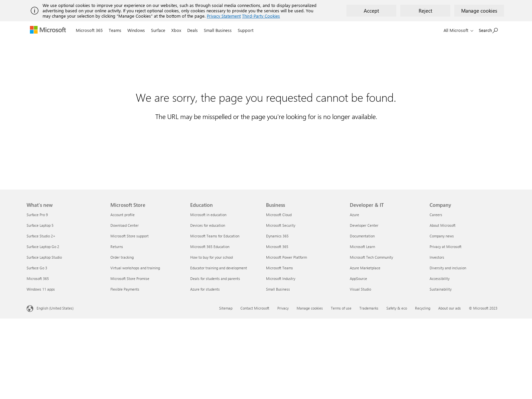Open the Privacy Statement link
Image resolution: width=532 pixels, height=399 pixels.
224,16
